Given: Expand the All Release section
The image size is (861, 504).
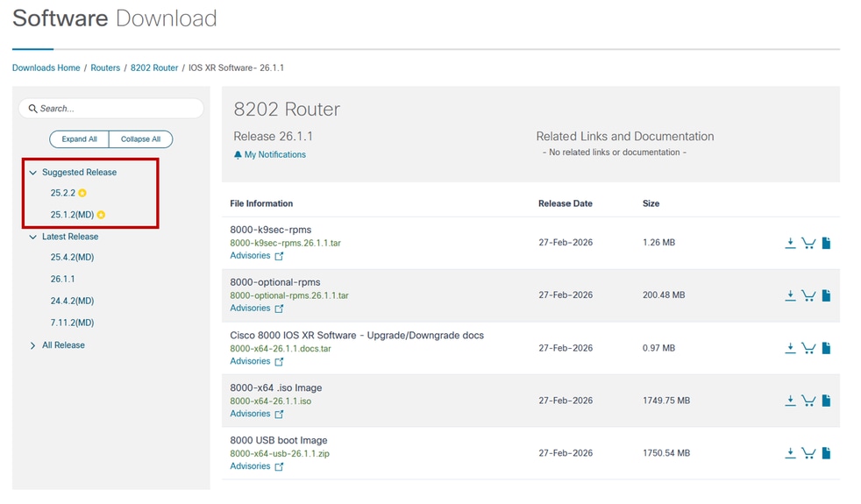Looking at the screenshot, I should [x=33, y=345].
